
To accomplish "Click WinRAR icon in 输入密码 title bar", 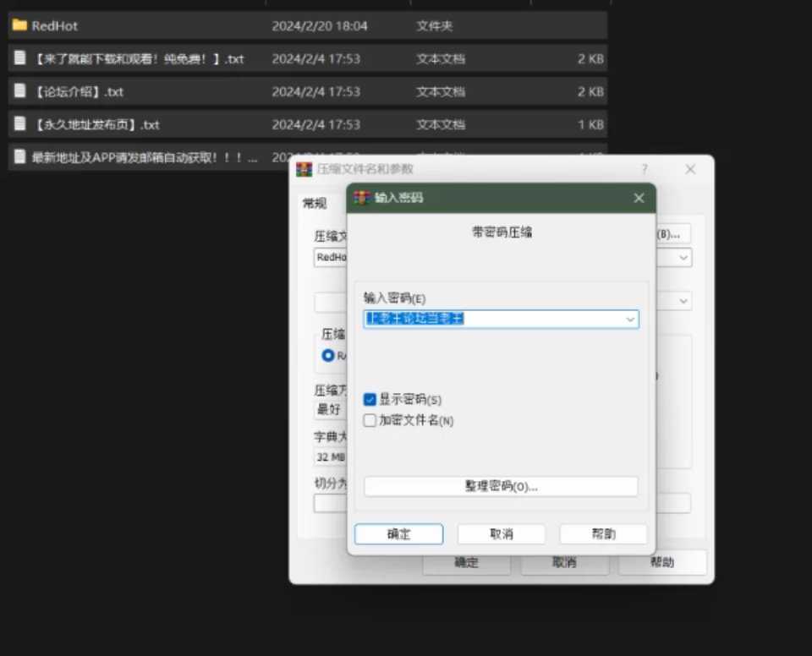I will point(362,198).
